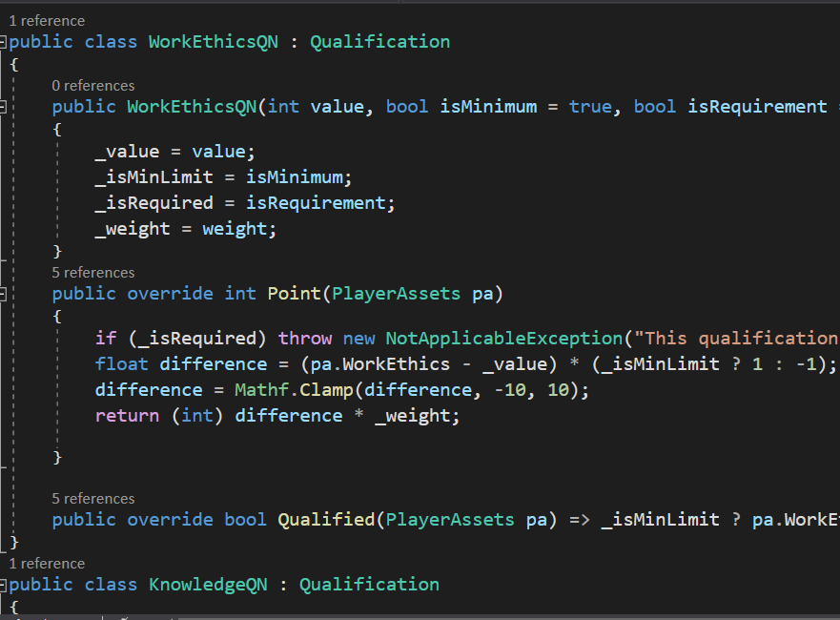
Task: Click 'This qualification' string literal
Action: (x=736, y=339)
